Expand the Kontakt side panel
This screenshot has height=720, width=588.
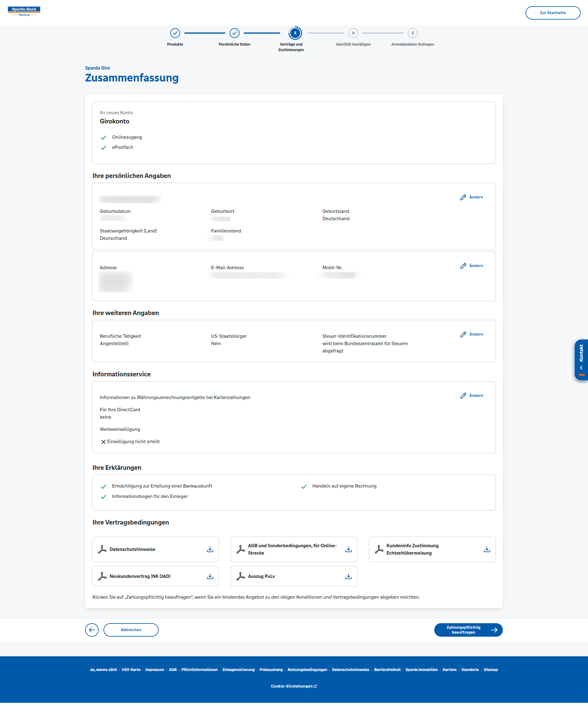click(581, 360)
